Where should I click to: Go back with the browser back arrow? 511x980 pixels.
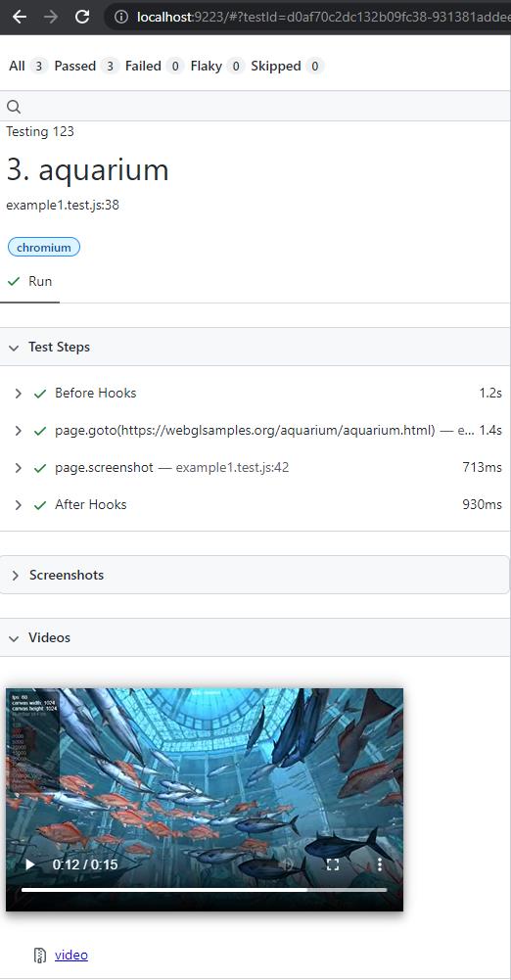coord(20,17)
